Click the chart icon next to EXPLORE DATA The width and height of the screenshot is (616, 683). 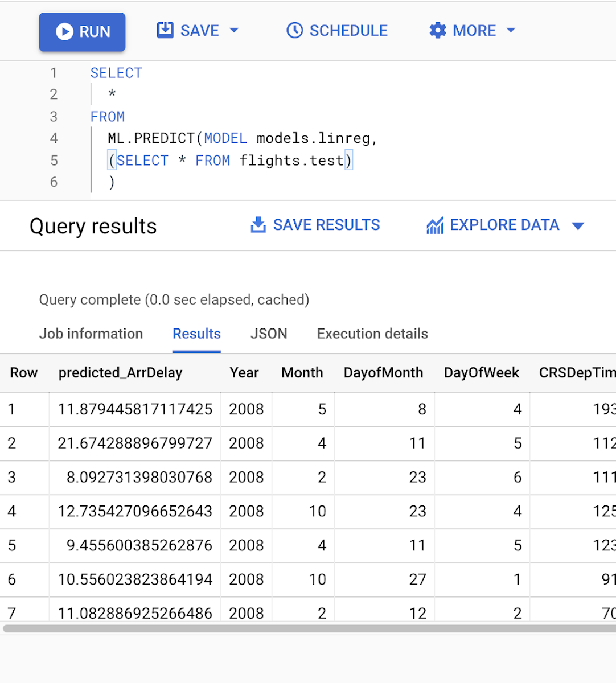[434, 225]
